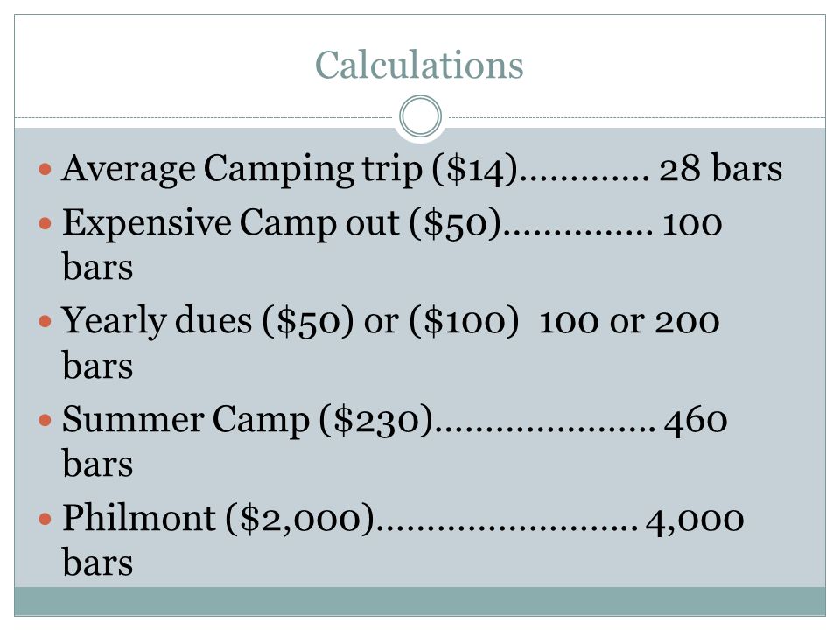Select the 4,000 value
The width and height of the screenshot is (840, 630).
(x=694, y=520)
